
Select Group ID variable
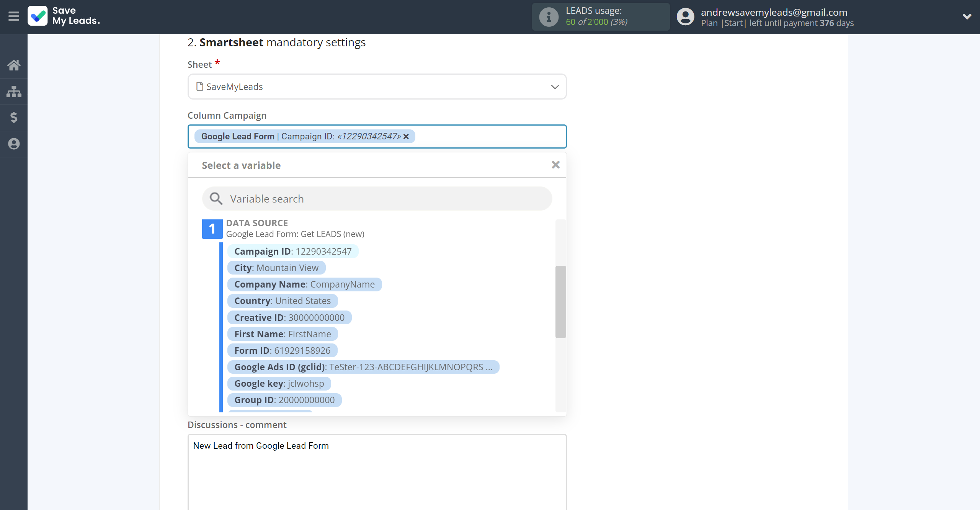[284, 400]
